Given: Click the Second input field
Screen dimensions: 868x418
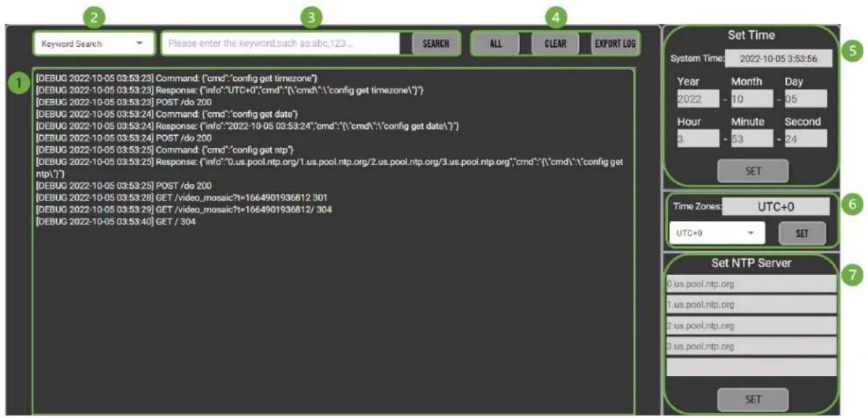Looking at the screenshot, I should tap(805, 138).
